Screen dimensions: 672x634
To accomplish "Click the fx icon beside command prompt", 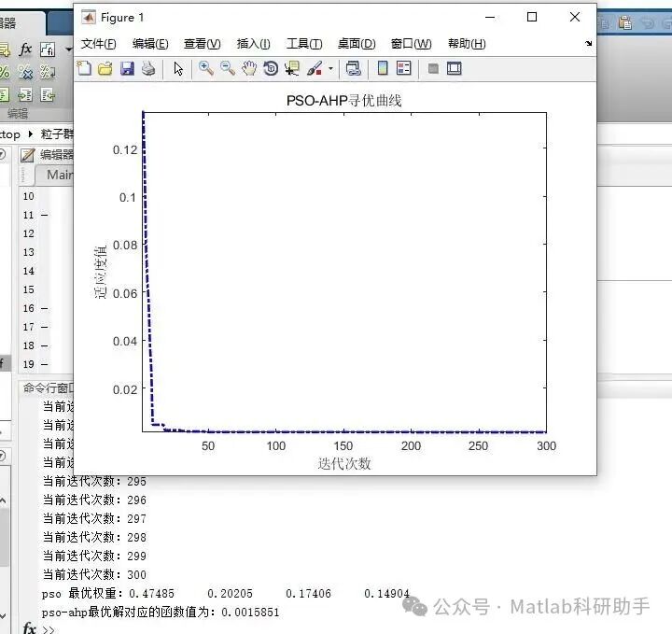I will pos(29,628).
